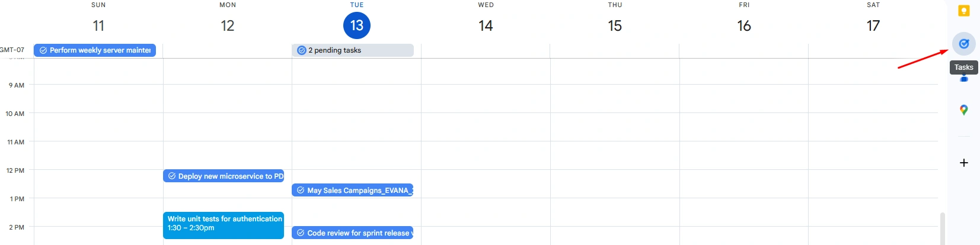Click the calendar's vertical scrollbar

(942, 228)
